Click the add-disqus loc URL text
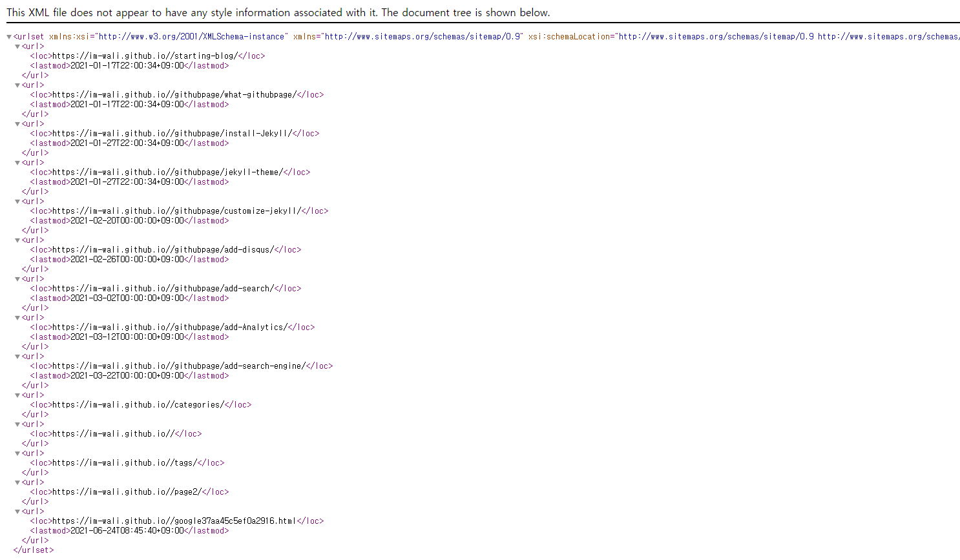960x560 pixels. pyautogui.click(x=163, y=250)
